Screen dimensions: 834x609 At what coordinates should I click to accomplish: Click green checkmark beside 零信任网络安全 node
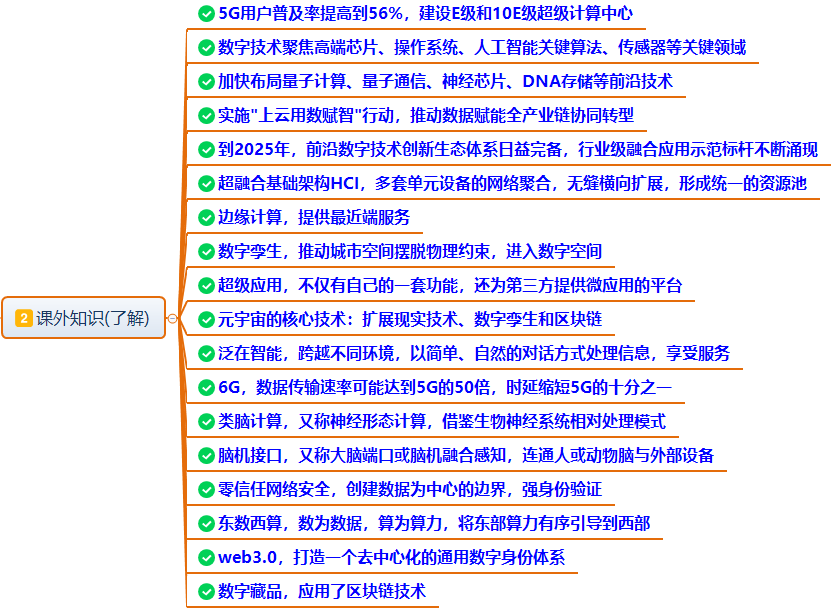(206, 490)
